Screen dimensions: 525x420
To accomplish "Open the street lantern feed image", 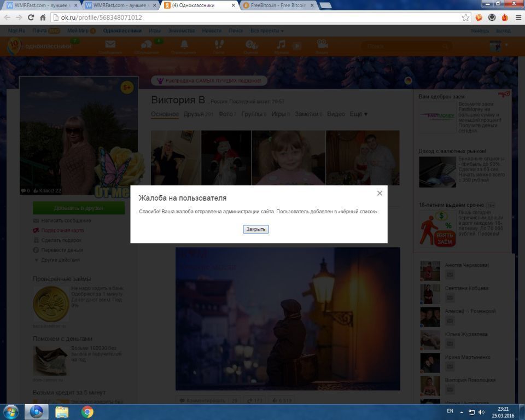I will [288, 319].
